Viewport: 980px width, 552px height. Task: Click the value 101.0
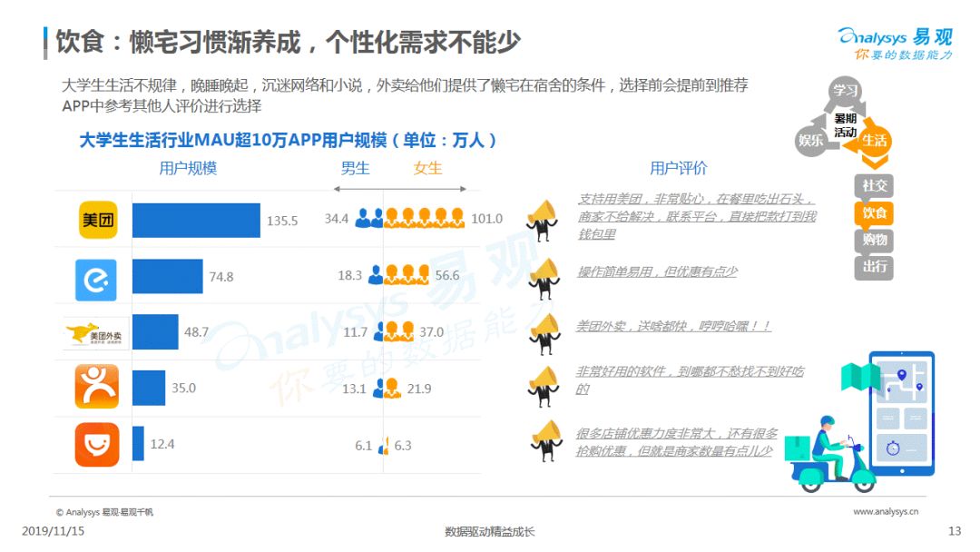coord(487,219)
